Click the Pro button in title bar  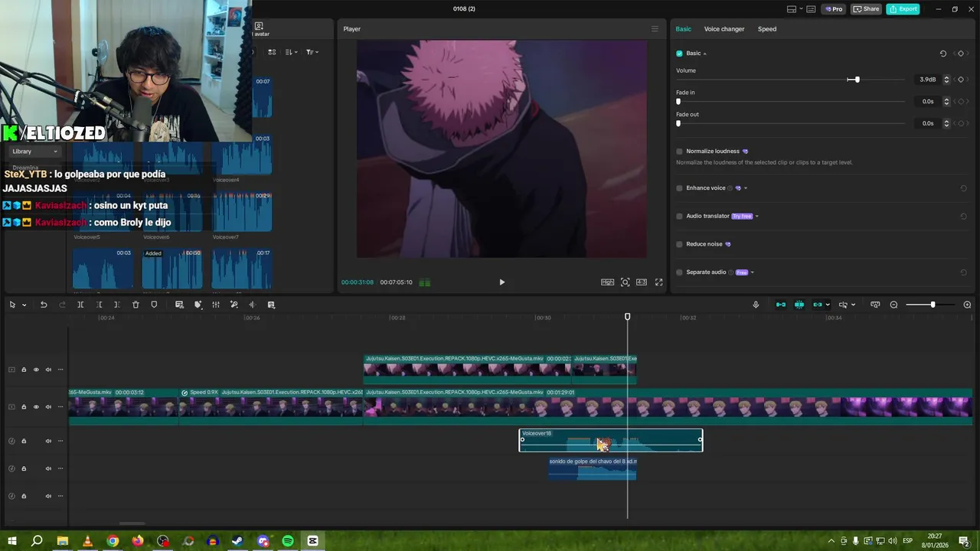[x=833, y=9]
